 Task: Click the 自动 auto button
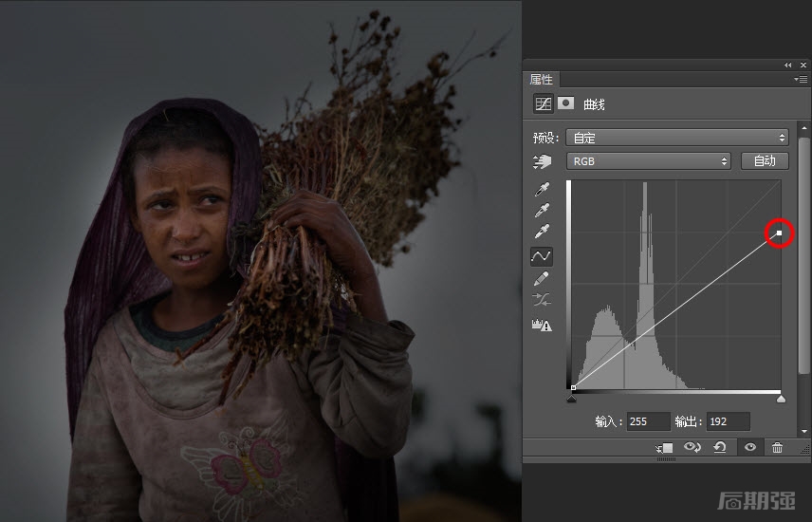click(x=765, y=161)
